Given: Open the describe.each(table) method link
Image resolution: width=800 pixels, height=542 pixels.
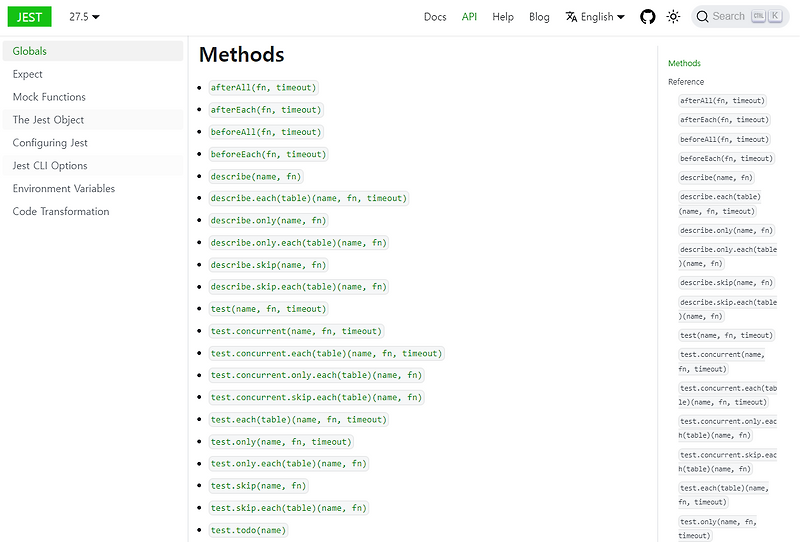Looking at the screenshot, I should [x=309, y=198].
